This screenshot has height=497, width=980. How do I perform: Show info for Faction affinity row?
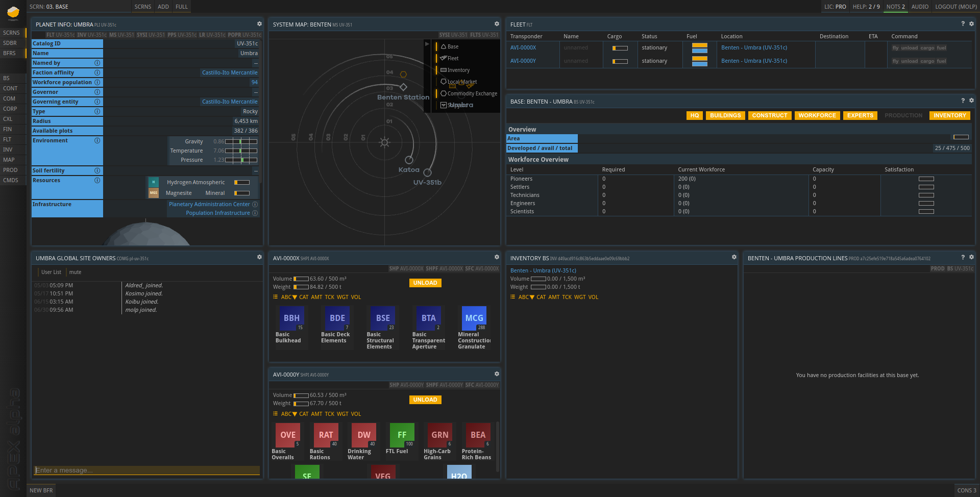[97, 72]
